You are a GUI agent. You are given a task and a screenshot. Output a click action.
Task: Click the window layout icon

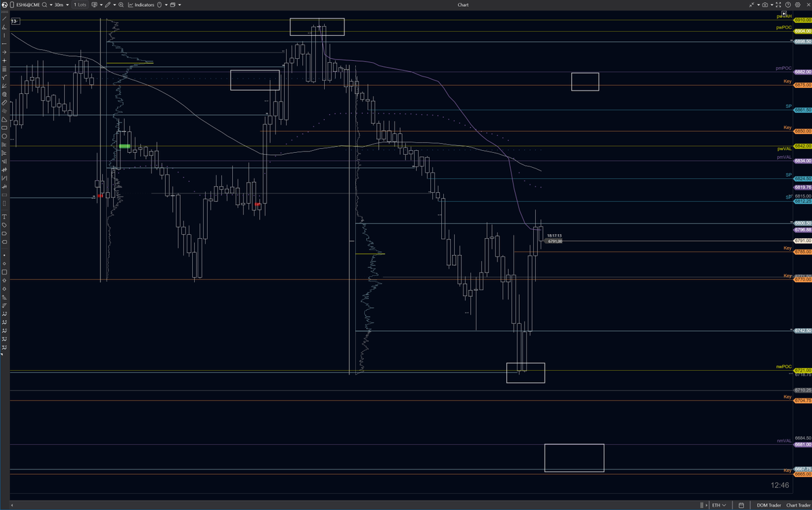pyautogui.click(x=173, y=5)
